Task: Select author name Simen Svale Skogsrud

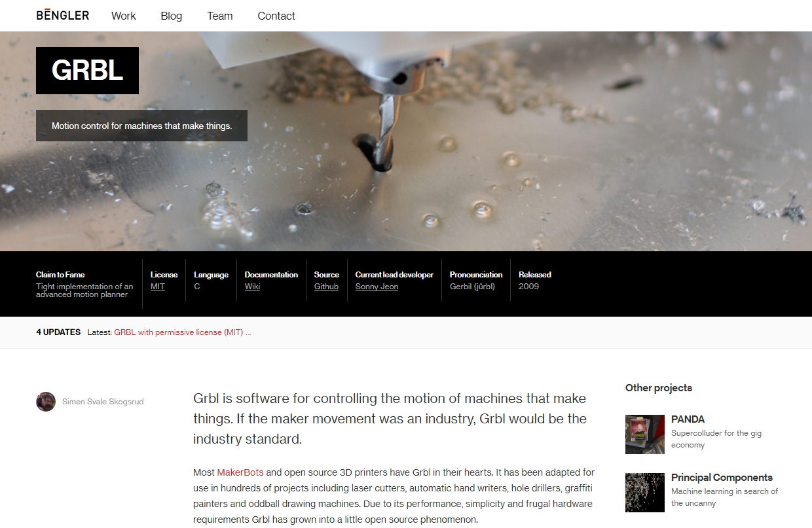Action: coord(103,402)
